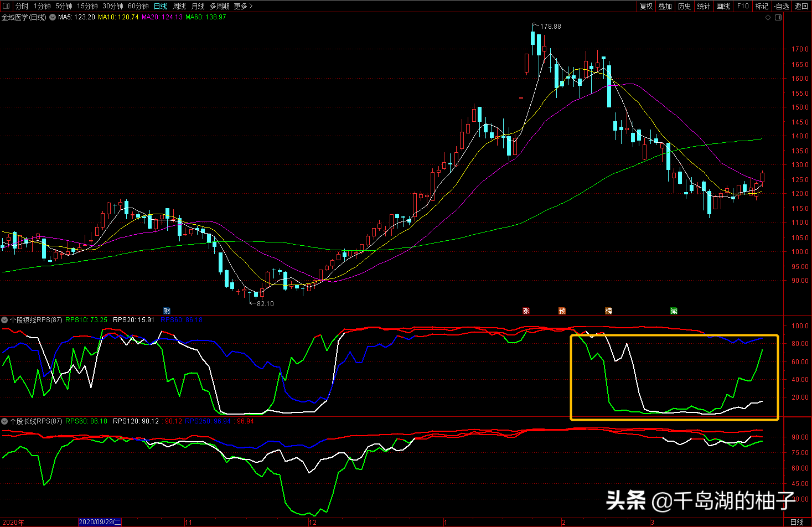Switch to the 60分钟 period tab
The height and width of the screenshot is (527, 812).
click(138, 6)
